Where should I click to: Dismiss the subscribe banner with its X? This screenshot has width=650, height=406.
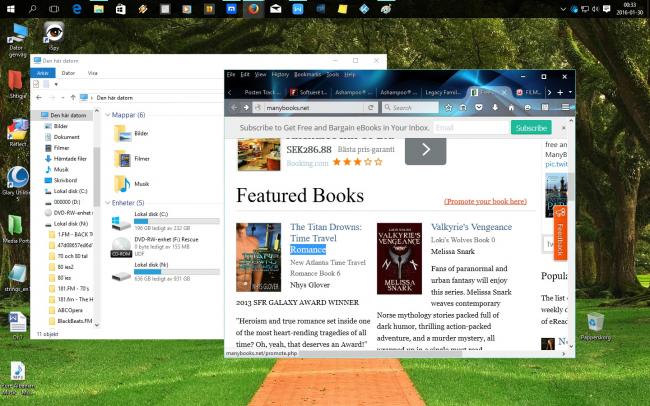pos(563,128)
